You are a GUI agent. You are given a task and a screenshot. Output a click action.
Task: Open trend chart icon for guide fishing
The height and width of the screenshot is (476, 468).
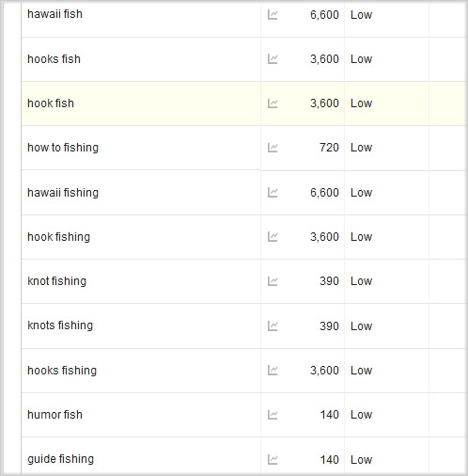[x=273, y=460]
